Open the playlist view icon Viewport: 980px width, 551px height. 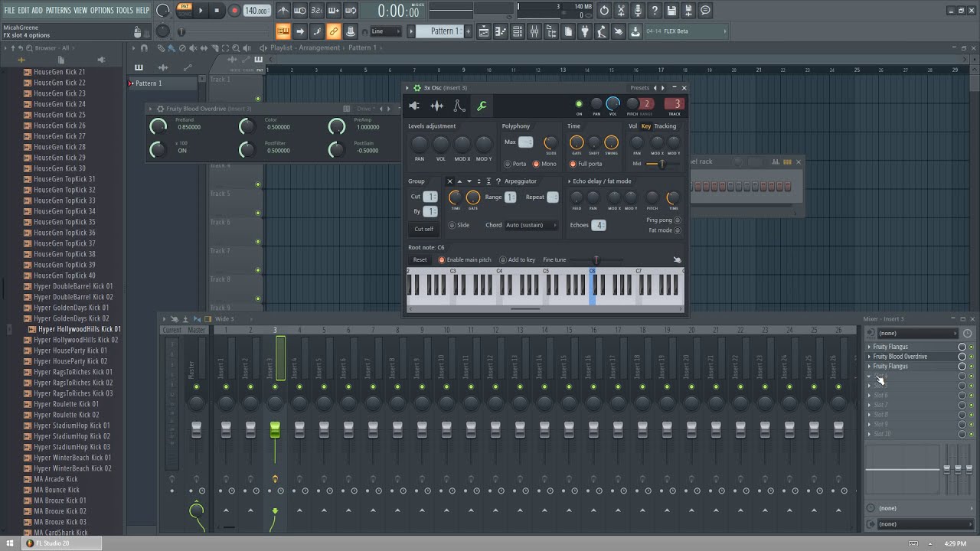point(484,31)
